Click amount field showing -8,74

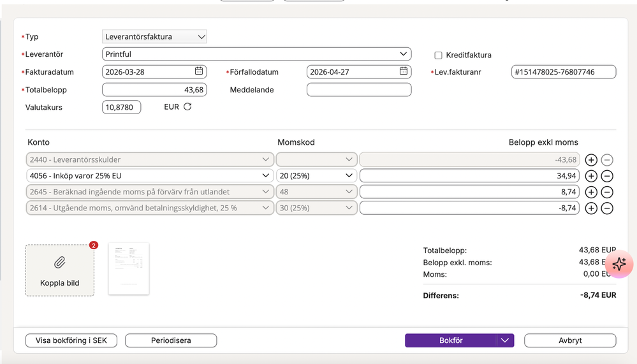coord(470,208)
